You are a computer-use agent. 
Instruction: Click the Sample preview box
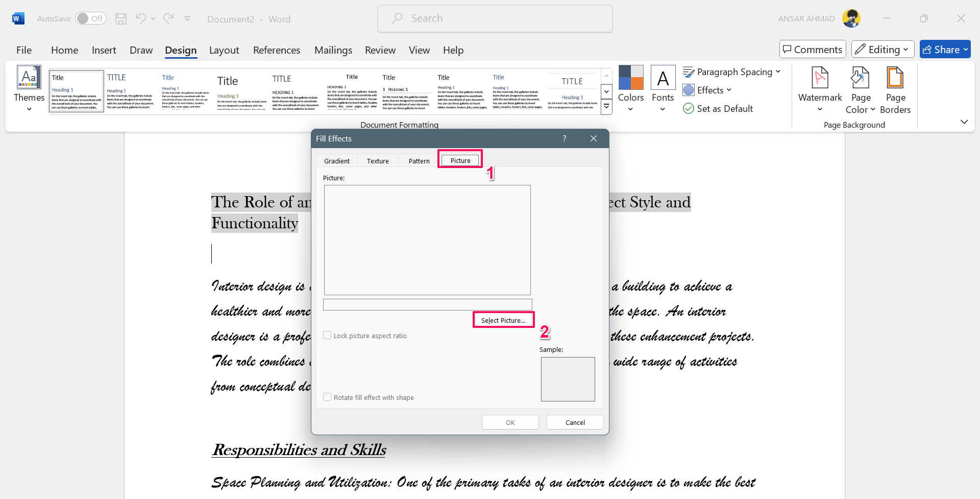coord(568,379)
